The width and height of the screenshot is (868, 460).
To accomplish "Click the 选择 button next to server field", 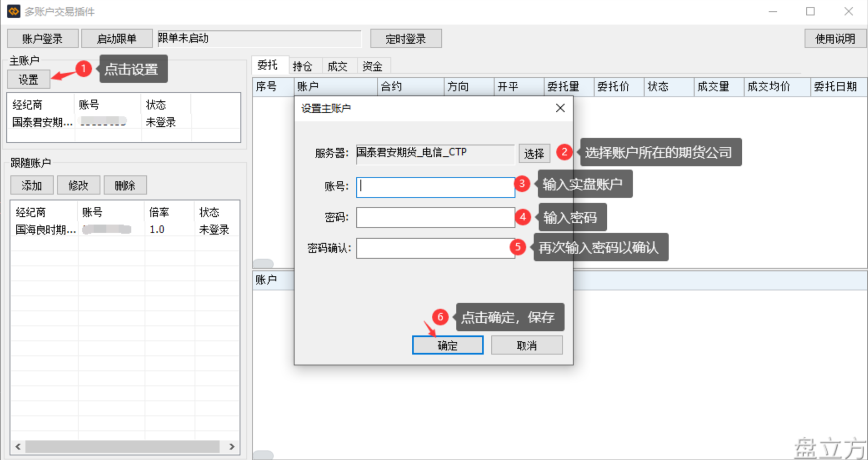I will [x=534, y=153].
